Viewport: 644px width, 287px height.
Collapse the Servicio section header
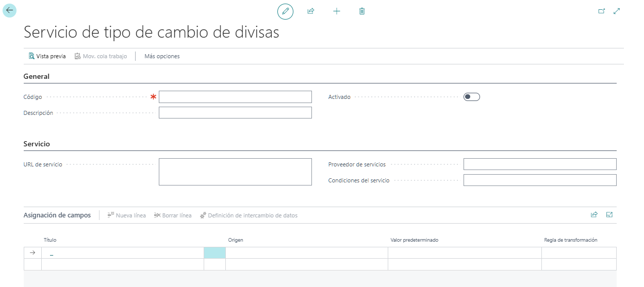tap(37, 144)
